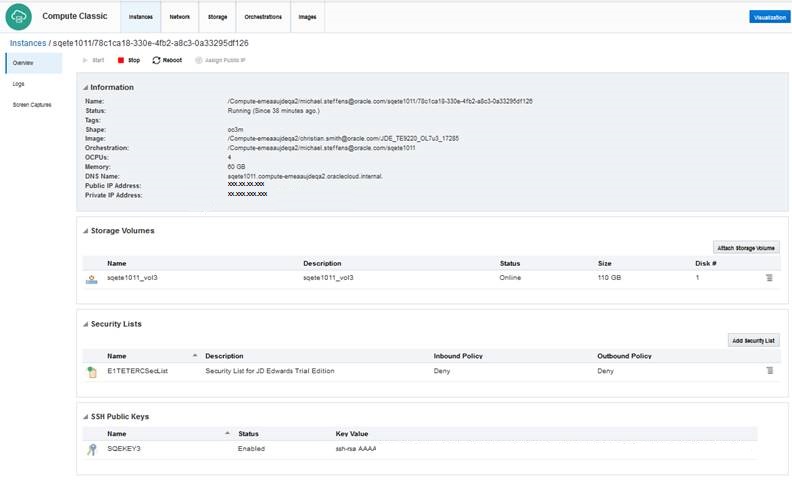792x480 pixels.
Task: Click the DNS name value sqete1011.compute
Action: tap(305, 176)
